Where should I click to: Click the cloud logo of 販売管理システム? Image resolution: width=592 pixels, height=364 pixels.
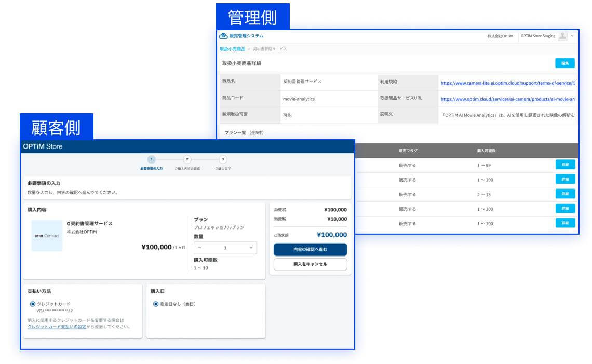223,36
